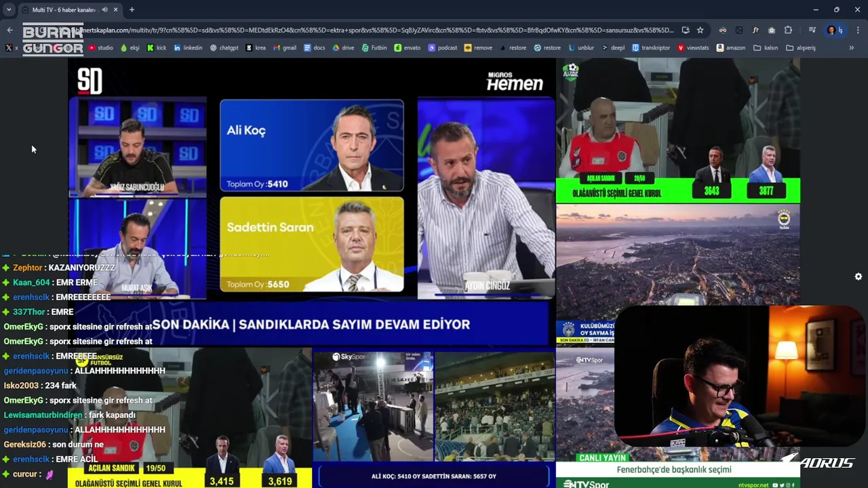Viewport: 868px width, 488px height.
Task: Click chat message 'Lewisamaturbindiren : fark kapandı'
Action: (70, 415)
